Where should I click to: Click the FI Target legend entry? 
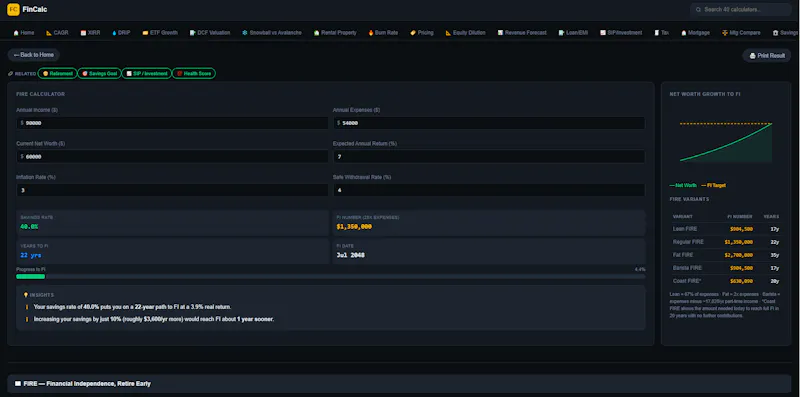point(713,185)
